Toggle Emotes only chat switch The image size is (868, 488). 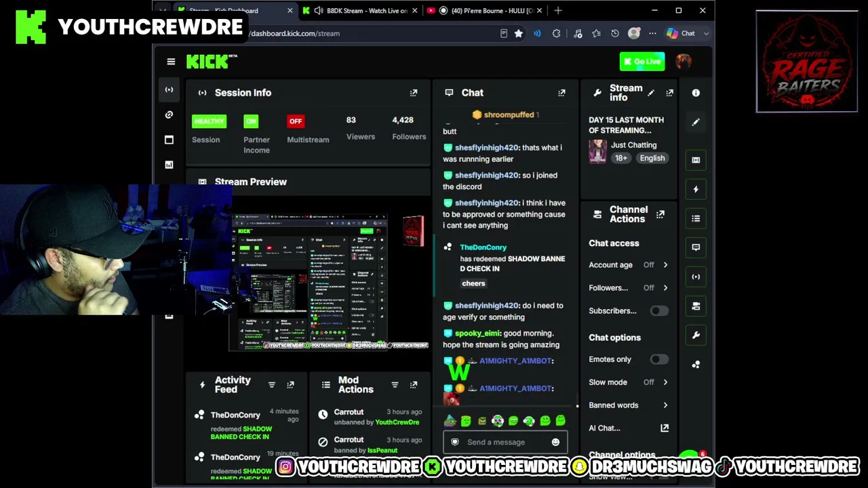pos(658,360)
